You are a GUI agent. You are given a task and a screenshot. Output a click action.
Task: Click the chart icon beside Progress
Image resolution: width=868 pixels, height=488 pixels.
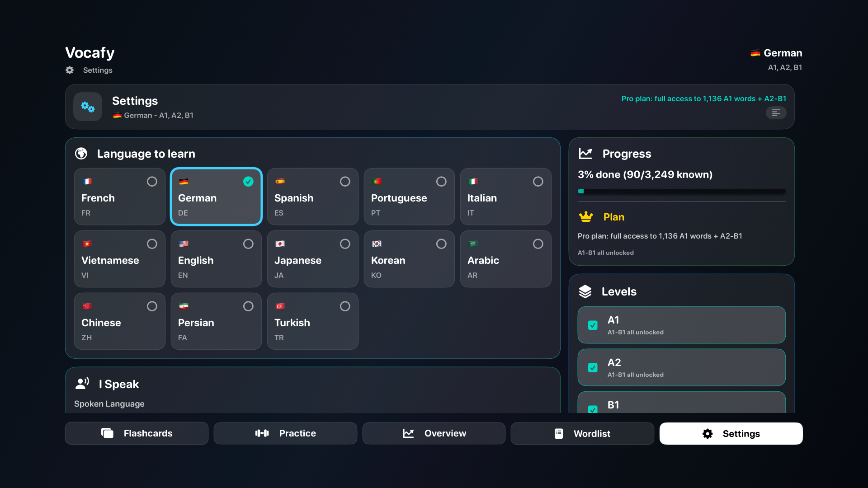click(585, 154)
